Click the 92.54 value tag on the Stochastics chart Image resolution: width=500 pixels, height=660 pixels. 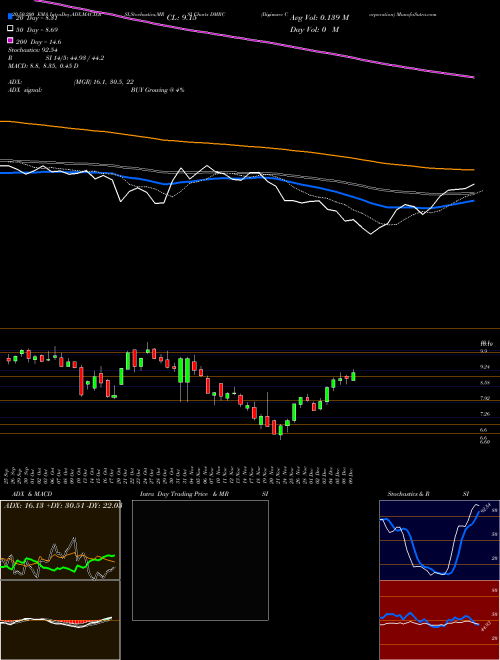point(486,508)
